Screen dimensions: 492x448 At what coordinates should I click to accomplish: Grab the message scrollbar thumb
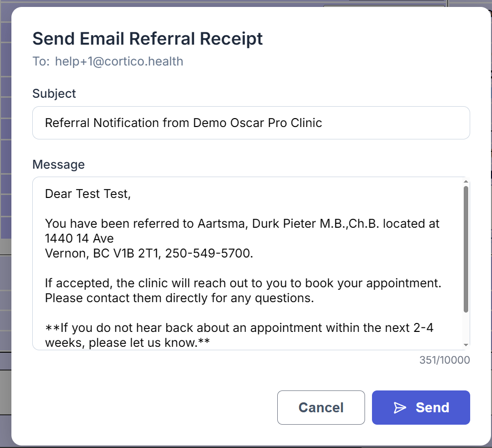coord(466,248)
